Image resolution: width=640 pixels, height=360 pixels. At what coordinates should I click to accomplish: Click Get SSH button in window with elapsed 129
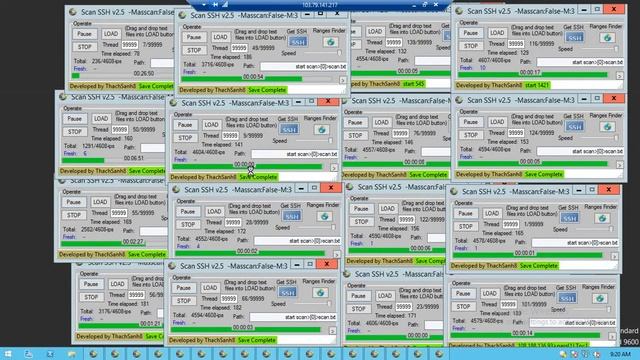575,38
